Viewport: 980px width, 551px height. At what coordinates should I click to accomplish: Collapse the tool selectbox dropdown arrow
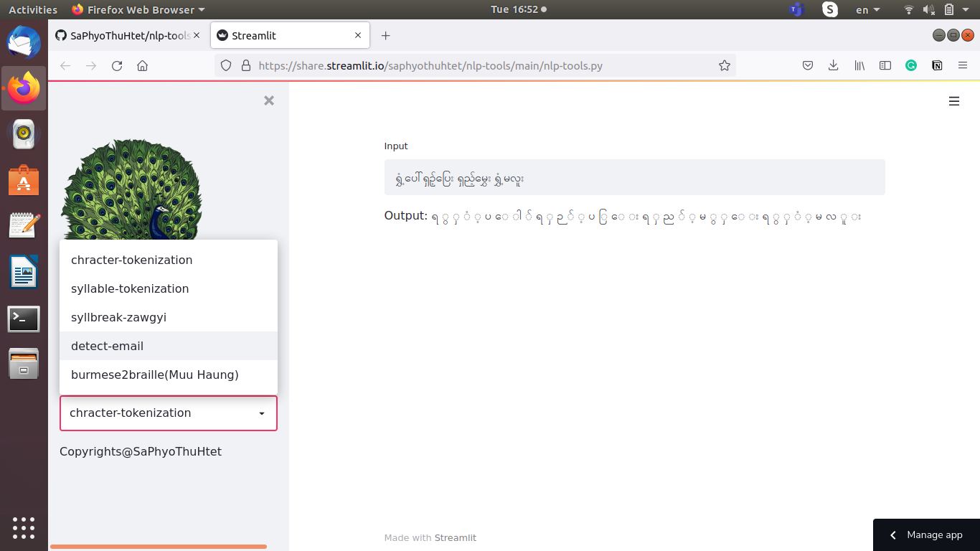point(262,414)
